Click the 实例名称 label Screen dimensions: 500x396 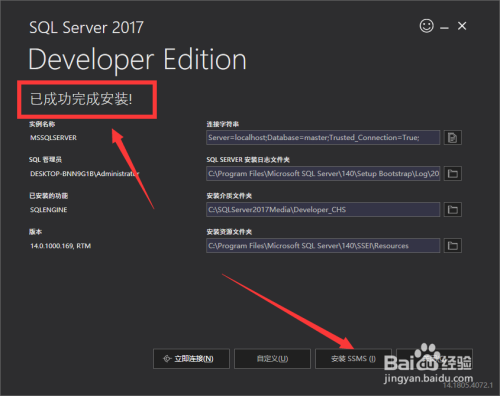(x=42, y=124)
